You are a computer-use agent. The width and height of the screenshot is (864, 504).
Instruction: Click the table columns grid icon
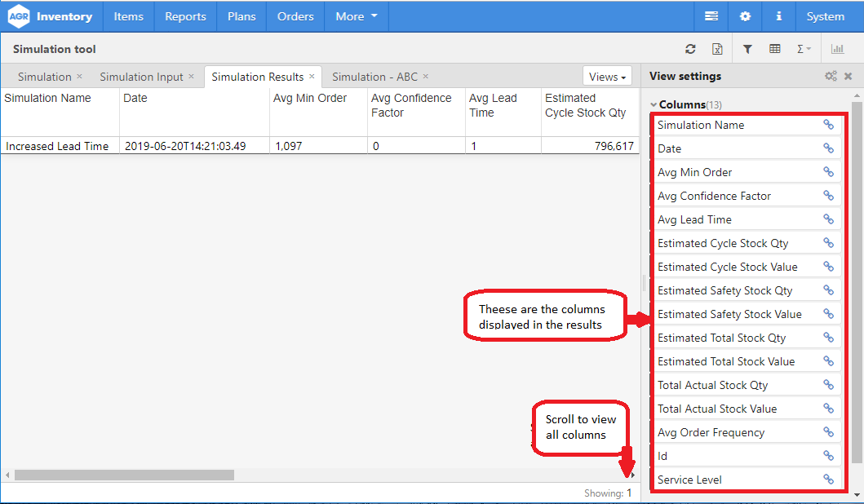coord(775,49)
